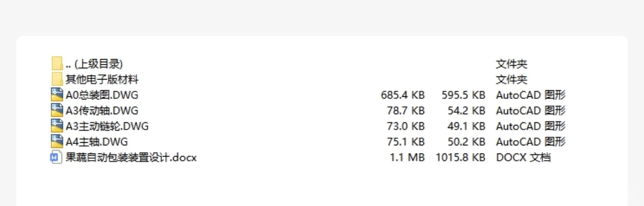Click the A3主动链轮.DWG AutoCAD icon
This screenshot has width=644, height=206.
(57, 126)
